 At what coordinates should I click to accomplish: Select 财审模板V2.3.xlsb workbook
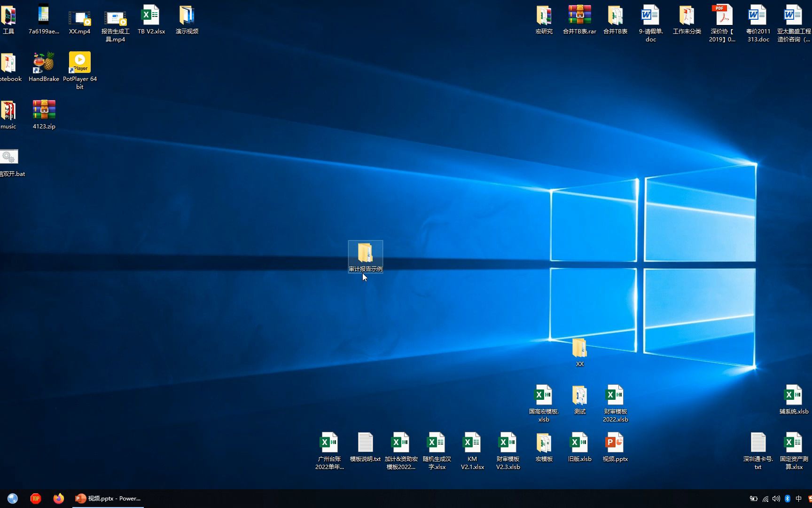pyautogui.click(x=508, y=451)
